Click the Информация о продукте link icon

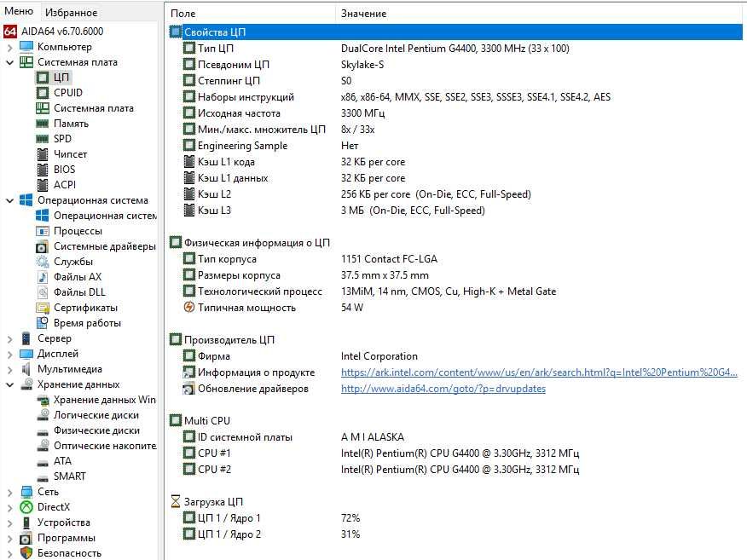(x=189, y=372)
